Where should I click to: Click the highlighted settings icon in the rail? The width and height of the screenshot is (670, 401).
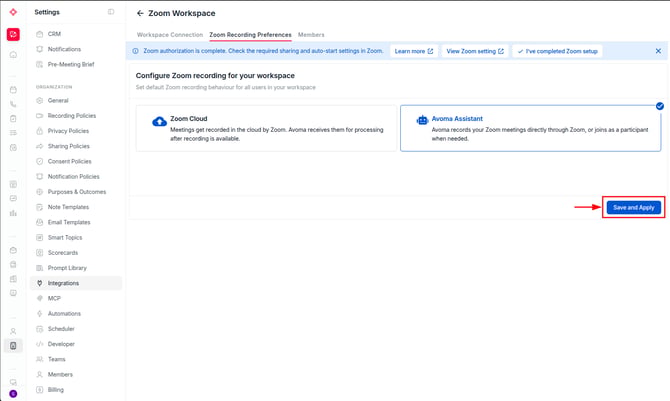tap(13, 345)
